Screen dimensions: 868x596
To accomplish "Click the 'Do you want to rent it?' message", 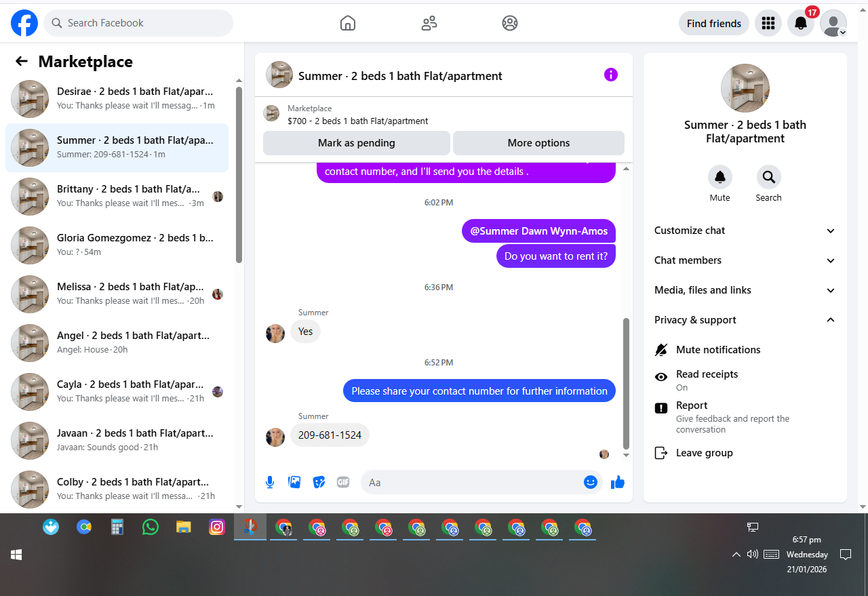I will pos(556,256).
